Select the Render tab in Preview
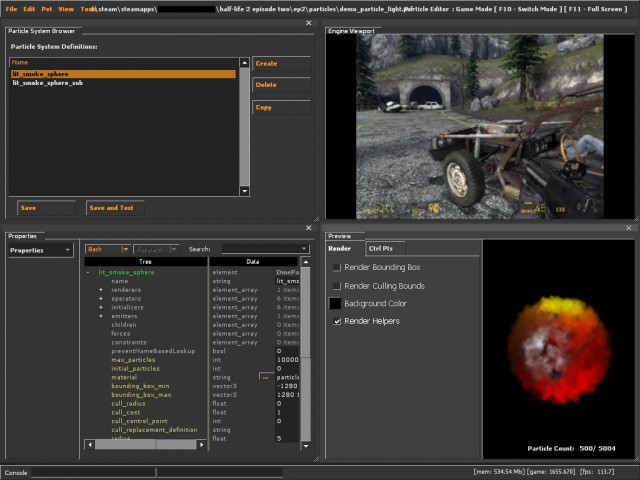Image resolution: width=640 pixels, height=480 pixels. point(340,248)
